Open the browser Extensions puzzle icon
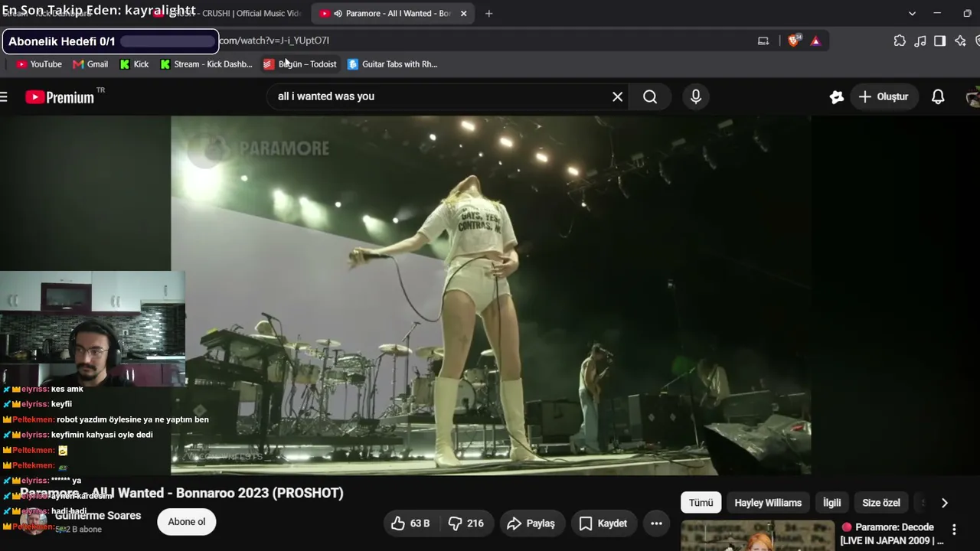The image size is (980, 551). 900,41
